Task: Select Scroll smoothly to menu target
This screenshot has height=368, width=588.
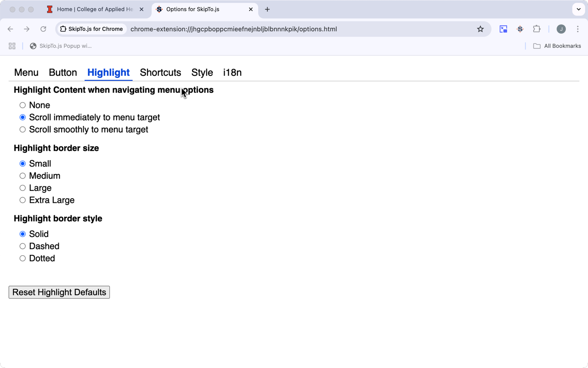Action: click(23, 130)
